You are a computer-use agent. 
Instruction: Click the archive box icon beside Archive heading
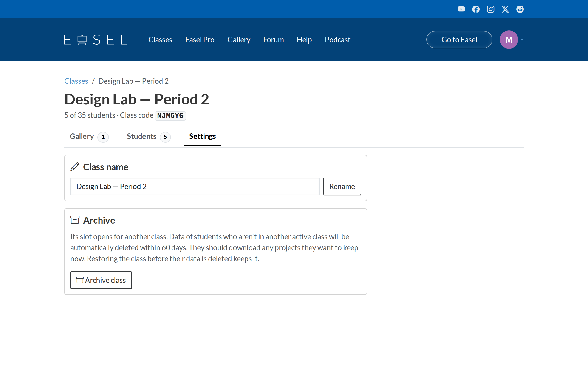(75, 220)
